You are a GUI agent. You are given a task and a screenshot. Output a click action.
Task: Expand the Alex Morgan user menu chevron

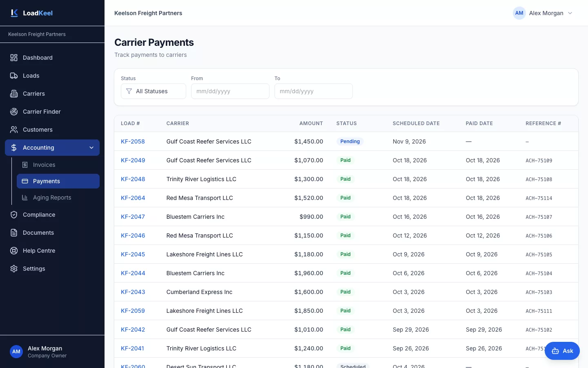point(570,13)
